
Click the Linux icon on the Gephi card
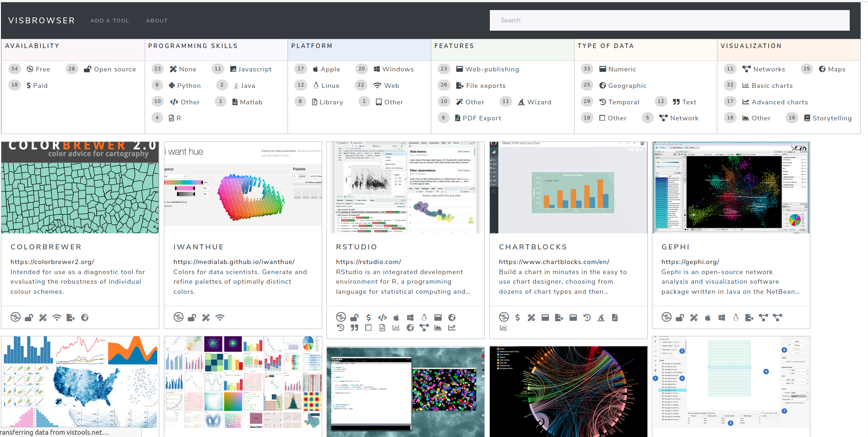[736, 317]
